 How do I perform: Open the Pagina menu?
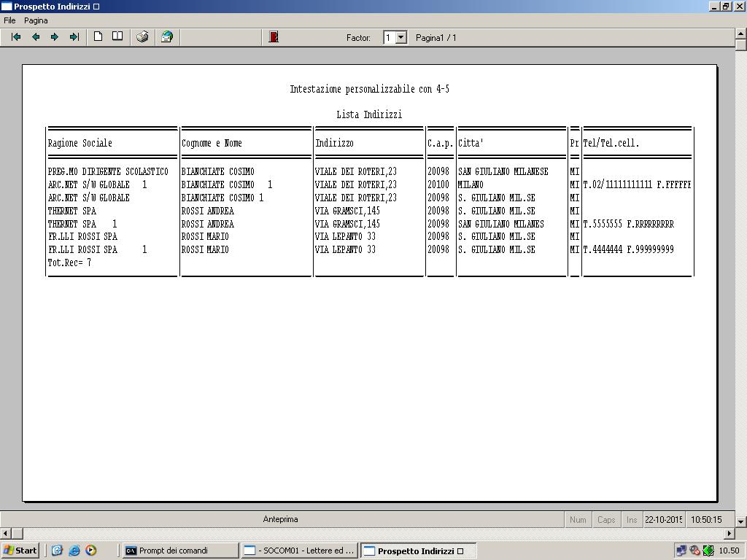coord(36,20)
